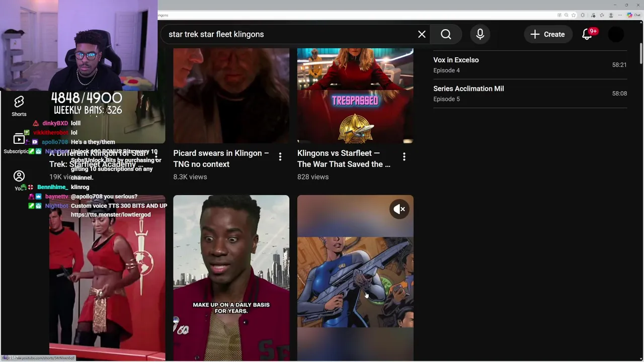Open the comic art rifle short thumbnail
The width and height of the screenshot is (644, 362).
click(x=355, y=278)
